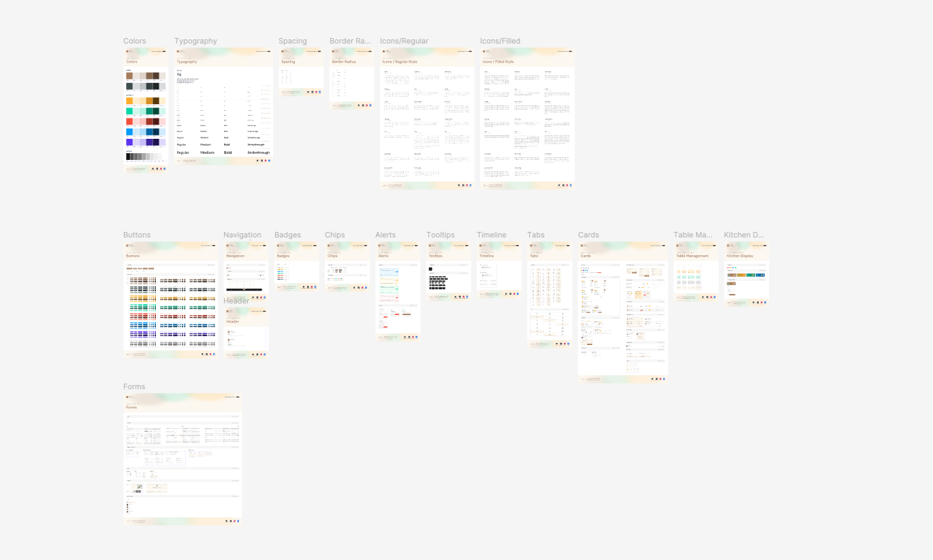This screenshot has width=933, height=560.
Task: Click the first tan brown swatch in Colors frame
Action: 129,76
